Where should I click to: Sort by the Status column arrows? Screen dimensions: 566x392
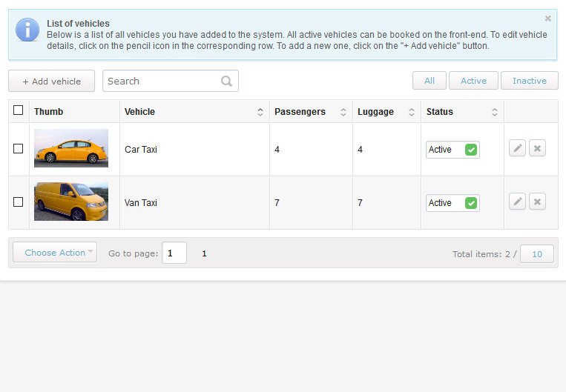point(495,112)
